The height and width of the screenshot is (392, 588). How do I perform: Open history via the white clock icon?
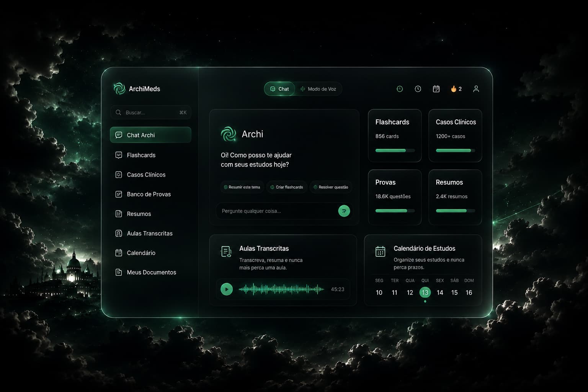point(418,89)
